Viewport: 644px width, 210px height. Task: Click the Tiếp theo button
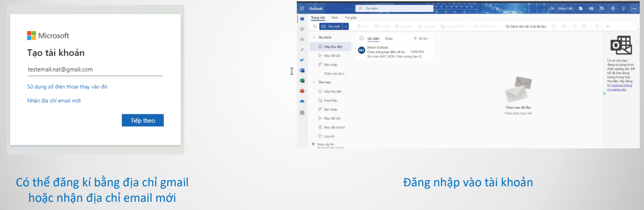coord(143,120)
